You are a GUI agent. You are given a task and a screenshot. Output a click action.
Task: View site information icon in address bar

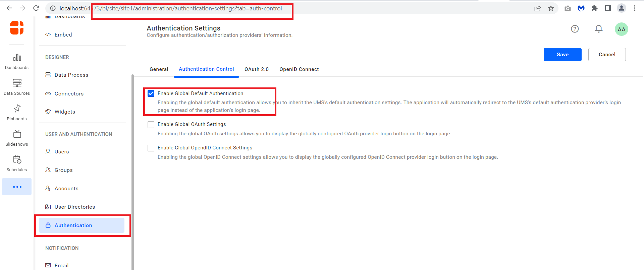[x=53, y=8]
